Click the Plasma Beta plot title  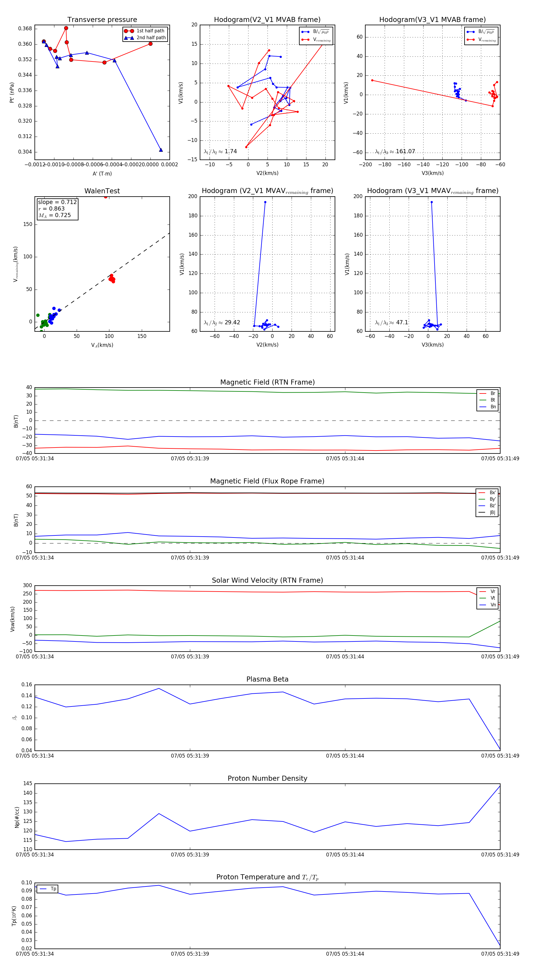267,679
